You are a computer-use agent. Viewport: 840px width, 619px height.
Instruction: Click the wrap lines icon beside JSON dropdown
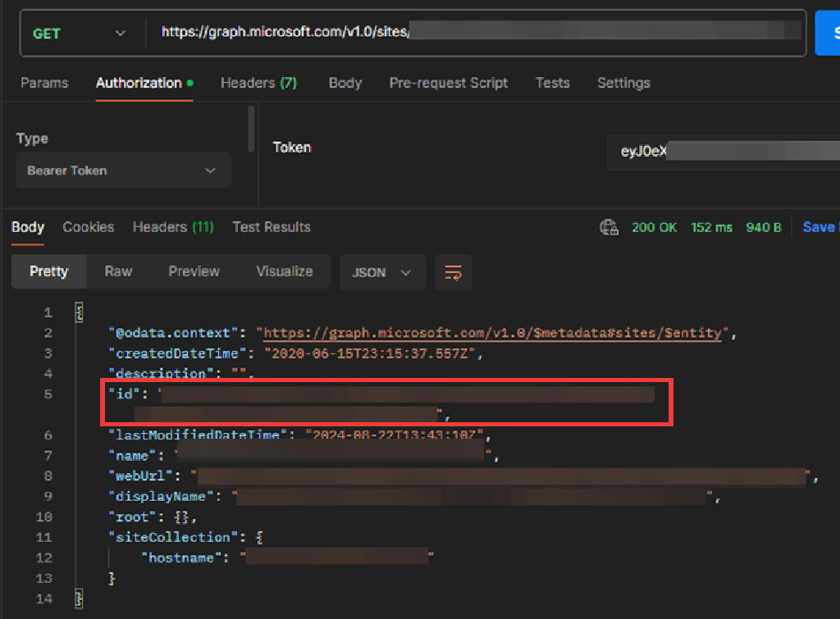click(453, 271)
